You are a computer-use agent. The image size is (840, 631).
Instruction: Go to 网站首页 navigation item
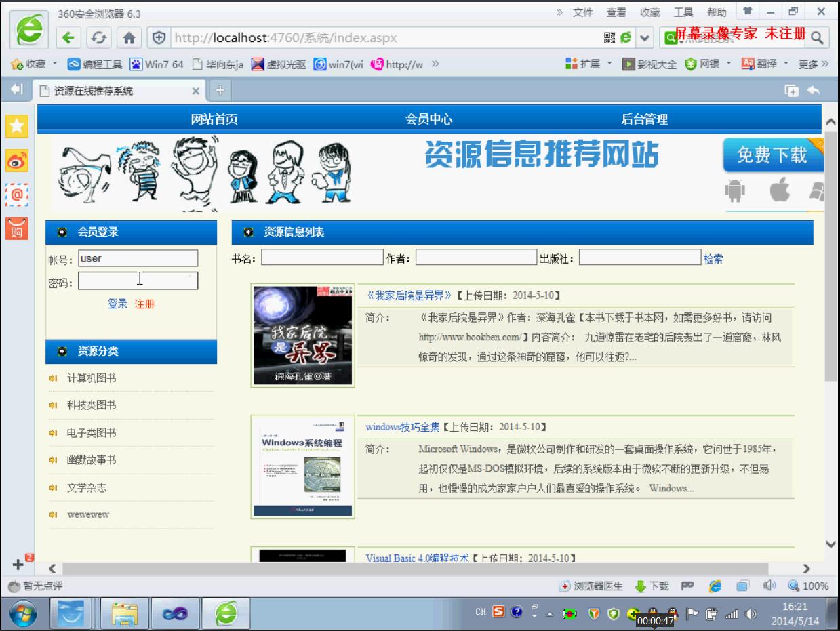214,119
